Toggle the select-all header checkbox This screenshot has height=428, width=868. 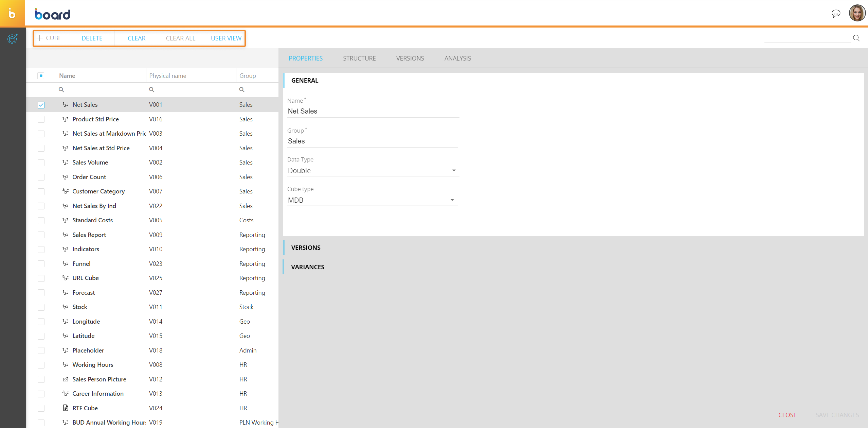[41, 76]
